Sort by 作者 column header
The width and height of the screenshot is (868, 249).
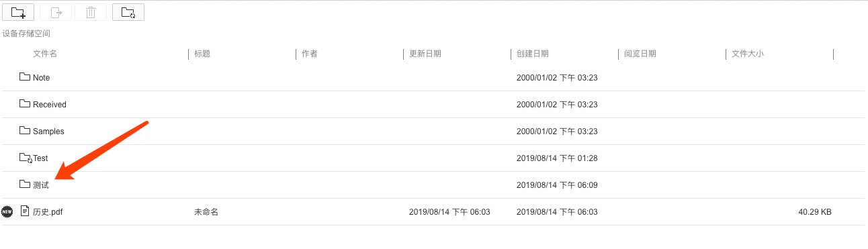click(x=310, y=54)
